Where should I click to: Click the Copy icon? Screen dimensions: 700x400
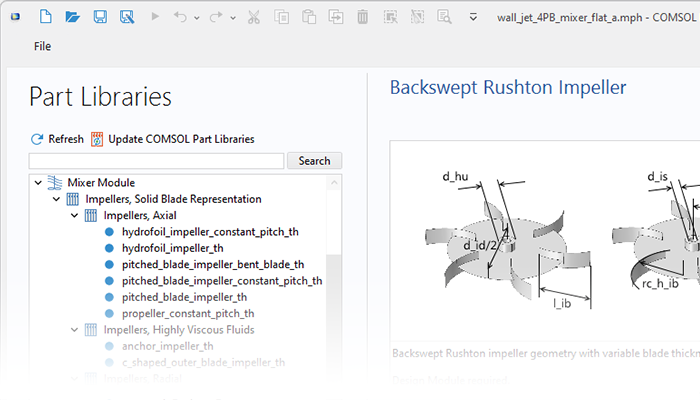[x=281, y=17]
